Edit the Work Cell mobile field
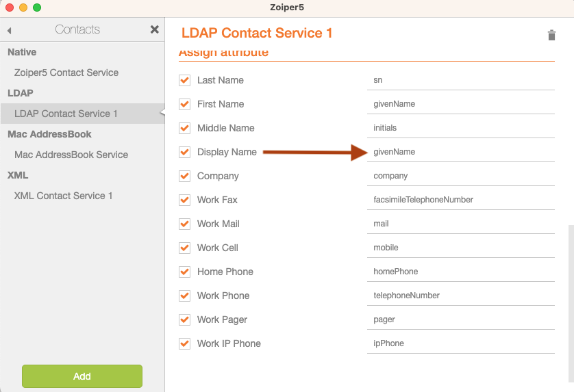 pos(461,248)
